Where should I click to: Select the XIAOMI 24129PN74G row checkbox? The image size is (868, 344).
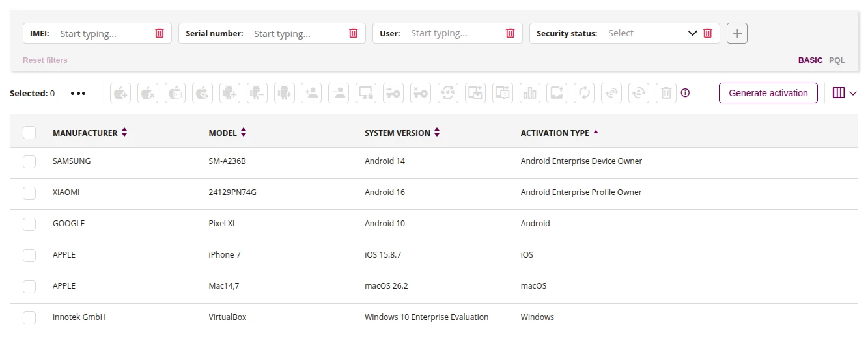click(29, 192)
